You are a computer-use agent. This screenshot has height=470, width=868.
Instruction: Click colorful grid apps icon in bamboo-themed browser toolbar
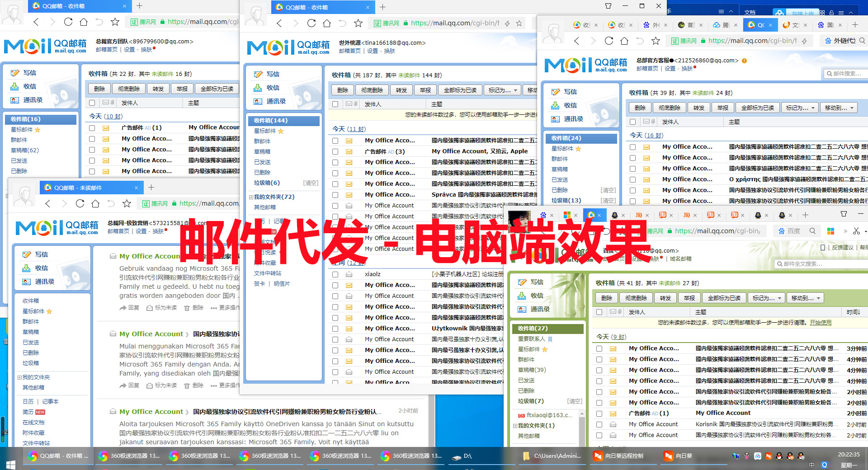[x=830, y=231]
